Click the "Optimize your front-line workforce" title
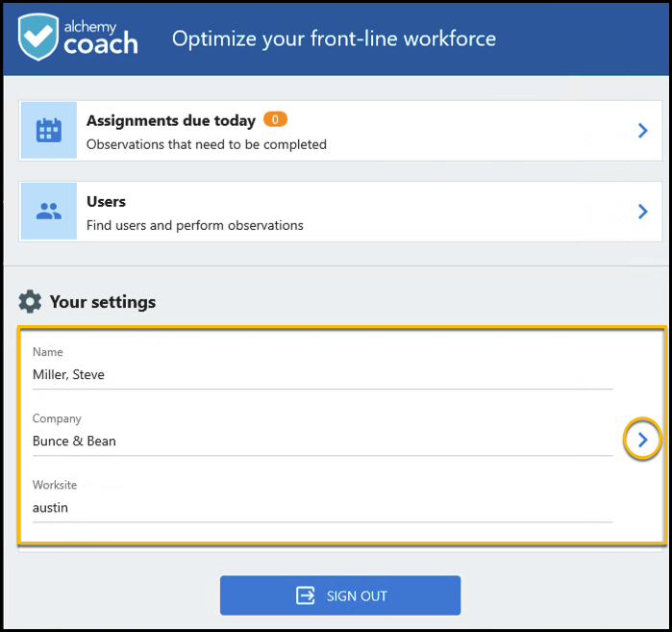672x632 pixels. 334,39
